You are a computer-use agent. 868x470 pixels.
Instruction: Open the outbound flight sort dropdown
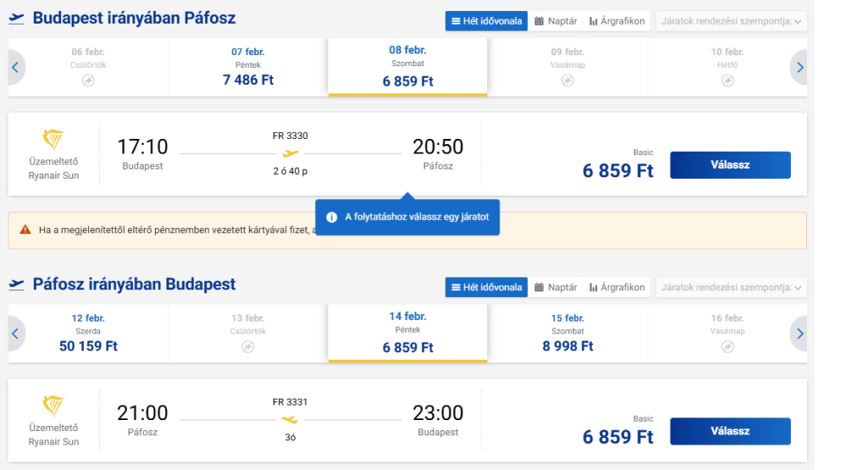pyautogui.click(x=731, y=20)
